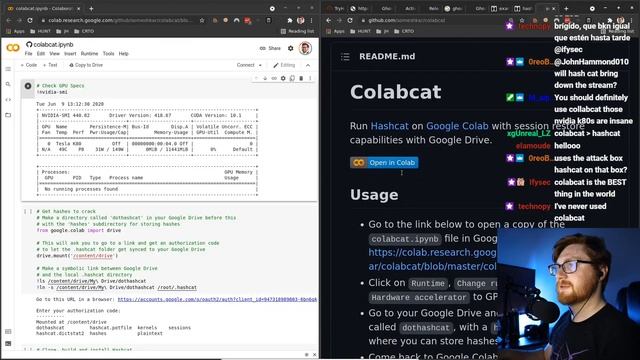Bookmark star in Colab address bar
The image size is (640, 360).
[x=202, y=20]
